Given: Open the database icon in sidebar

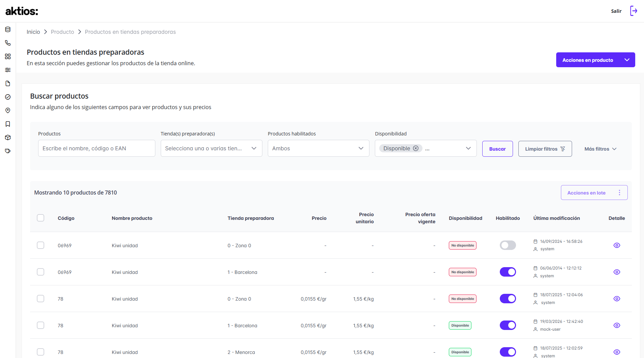Looking at the screenshot, I should pos(8,29).
